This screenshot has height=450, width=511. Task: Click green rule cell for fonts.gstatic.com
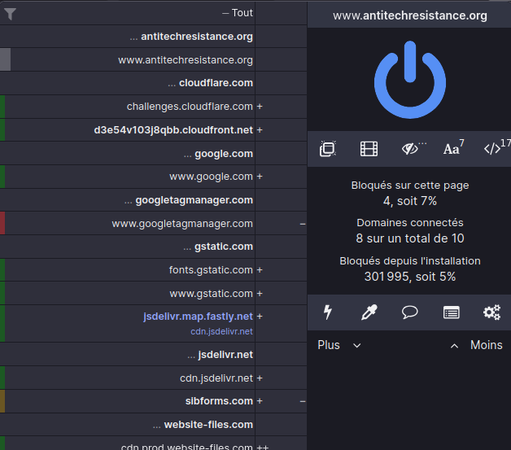2,270
